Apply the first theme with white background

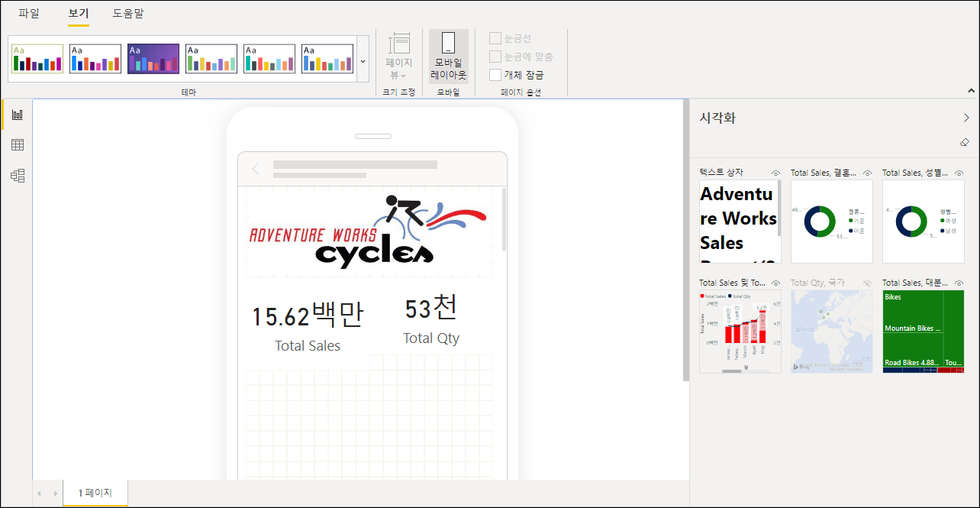coord(37,59)
